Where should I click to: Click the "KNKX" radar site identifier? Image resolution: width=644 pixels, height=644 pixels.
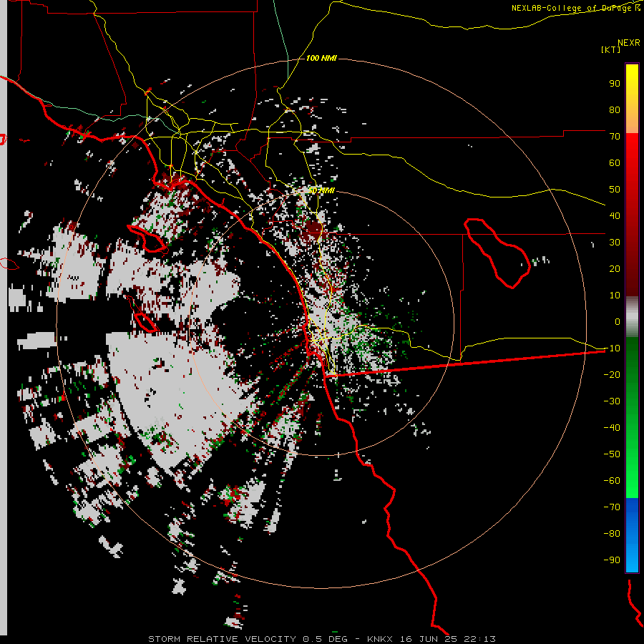click(380, 639)
